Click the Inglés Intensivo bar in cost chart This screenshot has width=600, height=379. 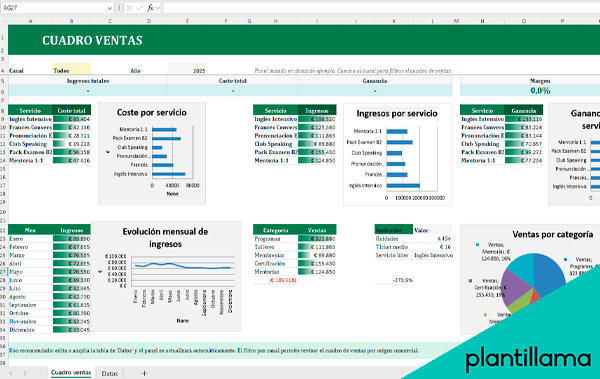tap(169, 174)
